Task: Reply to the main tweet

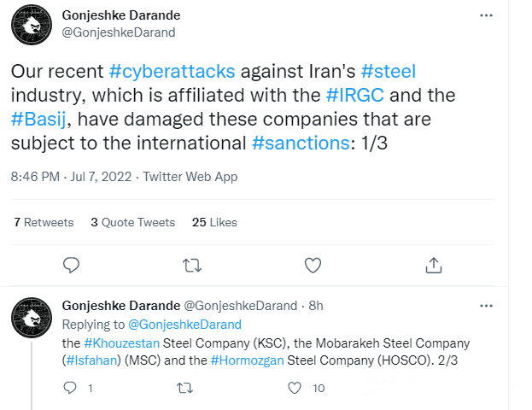Action: [x=71, y=265]
